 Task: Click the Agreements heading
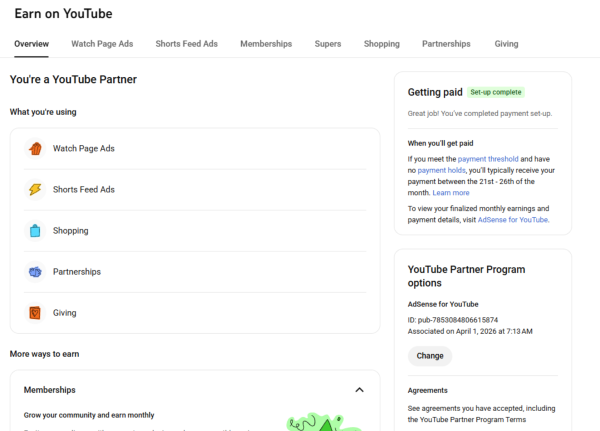point(427,390)
